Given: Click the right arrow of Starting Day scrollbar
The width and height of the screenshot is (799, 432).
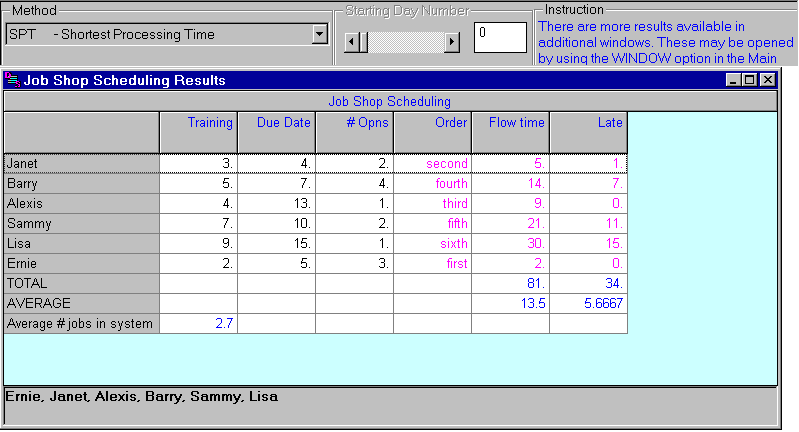Looking at the screenshot, I should (x=452, y=42).
